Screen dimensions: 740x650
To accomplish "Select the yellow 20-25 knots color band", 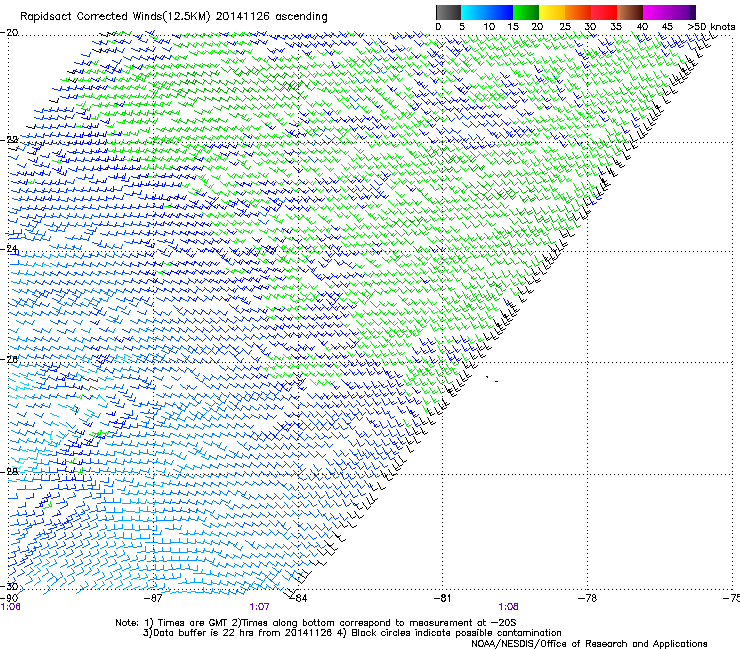I will point(552,12).
